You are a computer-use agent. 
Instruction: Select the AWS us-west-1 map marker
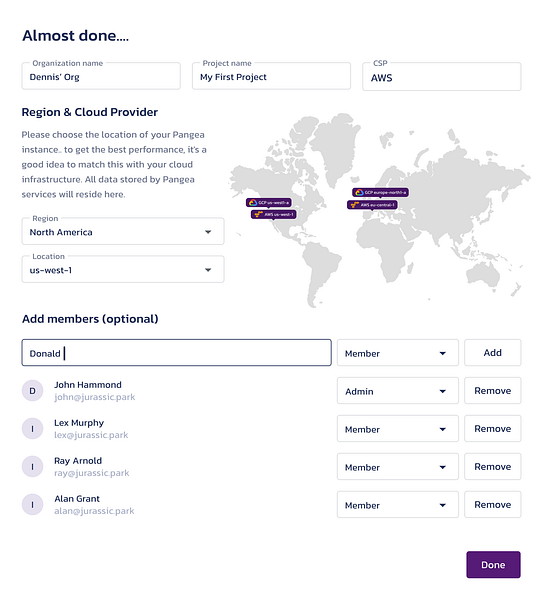tap(274, 214)
